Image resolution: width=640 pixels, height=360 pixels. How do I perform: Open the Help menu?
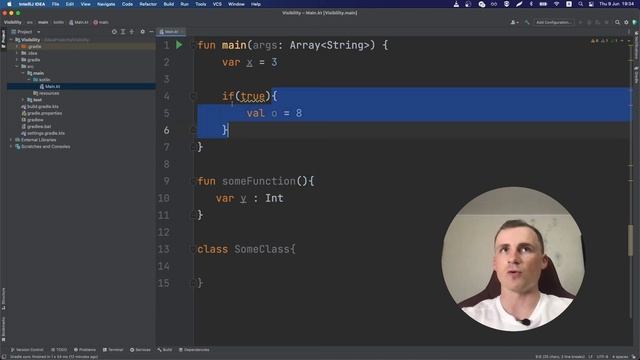(256, 4)
